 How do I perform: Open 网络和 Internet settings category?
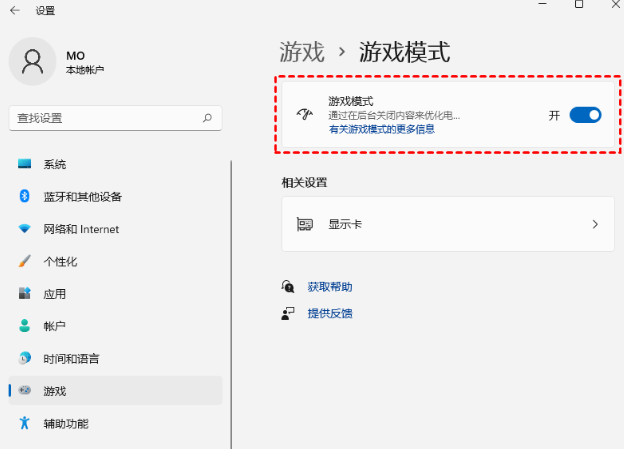click(x=115, y=229)
